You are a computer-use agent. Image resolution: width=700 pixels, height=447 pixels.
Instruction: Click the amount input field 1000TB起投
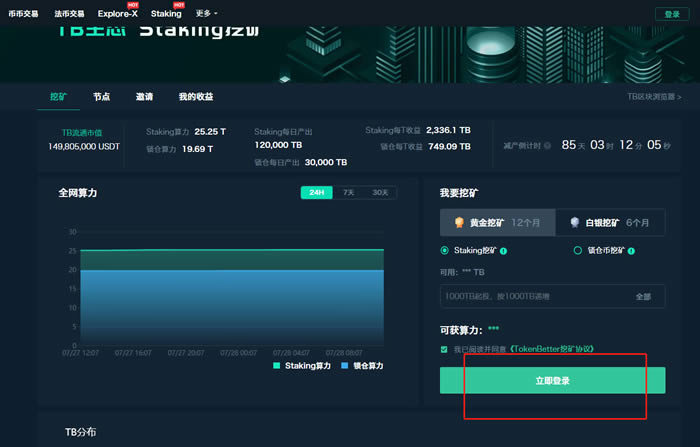tap(530, 296)
